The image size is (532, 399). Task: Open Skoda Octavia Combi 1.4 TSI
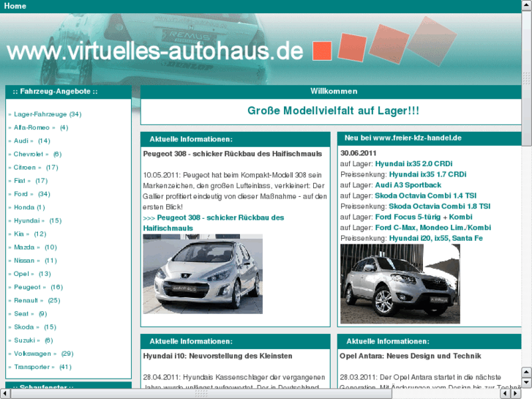coord(425,195)
